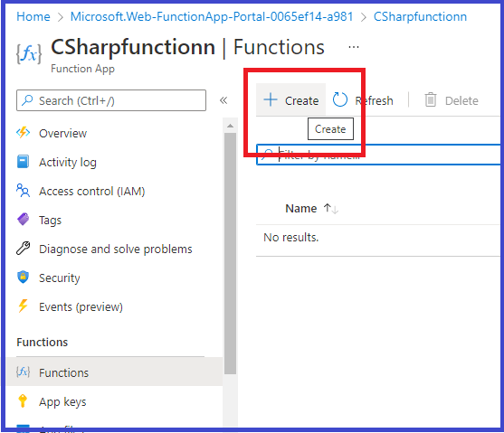Click the Refresh circular arrow icon
The image size is (504, 433).
339,99
